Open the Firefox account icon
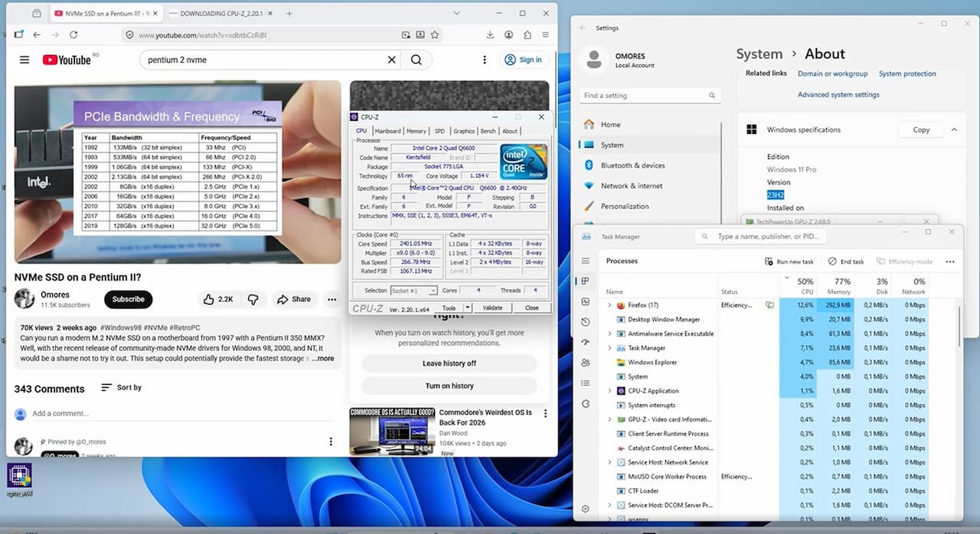Image resolution: width=980 pixels, height=534 pixels. point(509,34)
